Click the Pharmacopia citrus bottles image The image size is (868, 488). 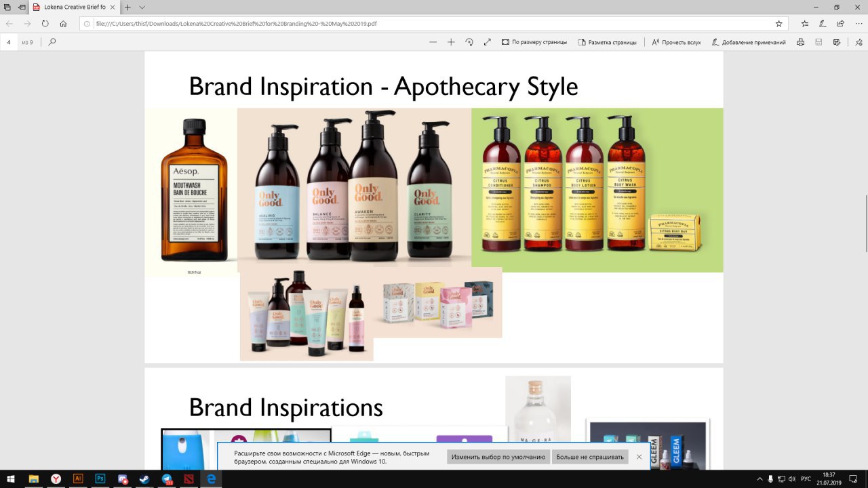(x=597, y=190)
